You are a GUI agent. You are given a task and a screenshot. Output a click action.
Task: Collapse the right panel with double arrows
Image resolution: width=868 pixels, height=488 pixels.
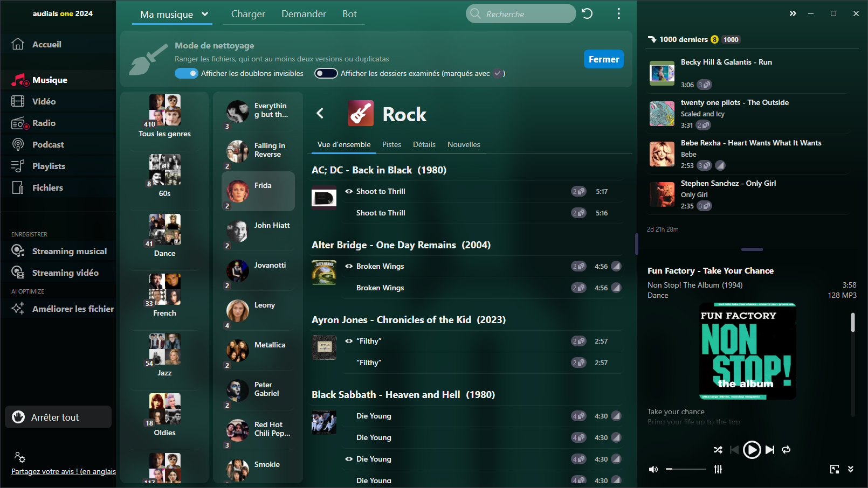pyautogui.click(x=793, y=13)
